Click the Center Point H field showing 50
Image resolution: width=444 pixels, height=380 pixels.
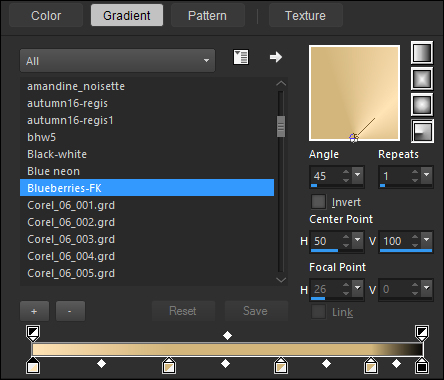pyautogui.click(x=326, y=241)
